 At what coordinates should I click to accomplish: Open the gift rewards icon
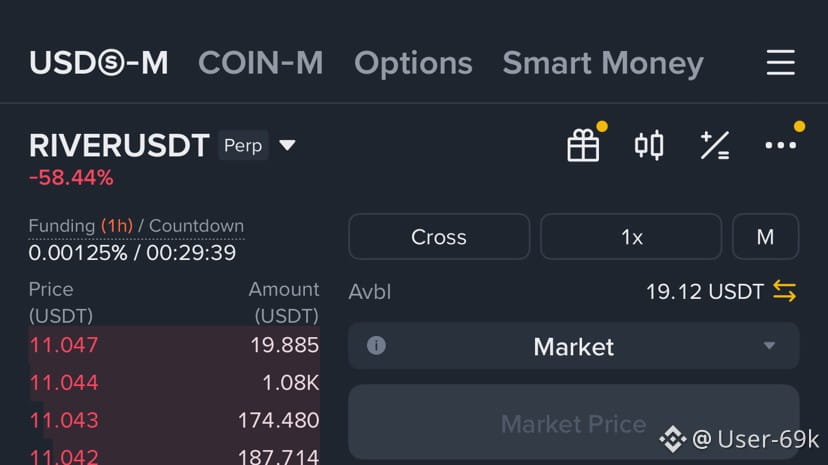pos(583,146)
